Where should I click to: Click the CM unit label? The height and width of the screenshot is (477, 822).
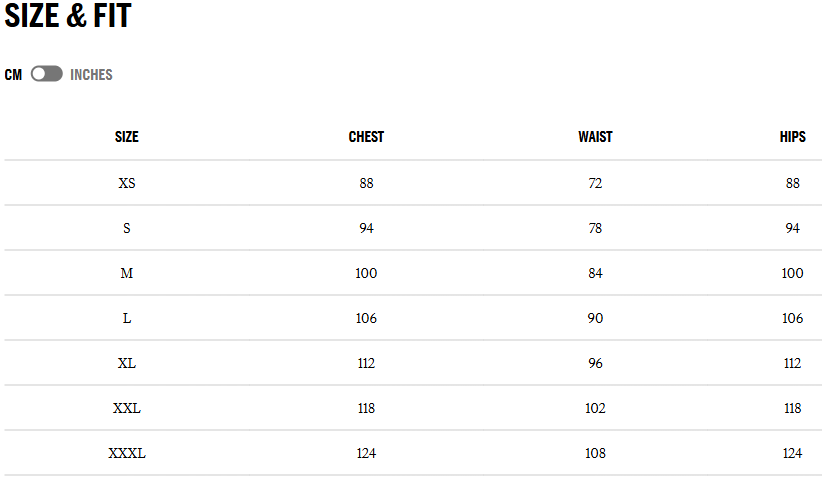click(x=13, y=75)
